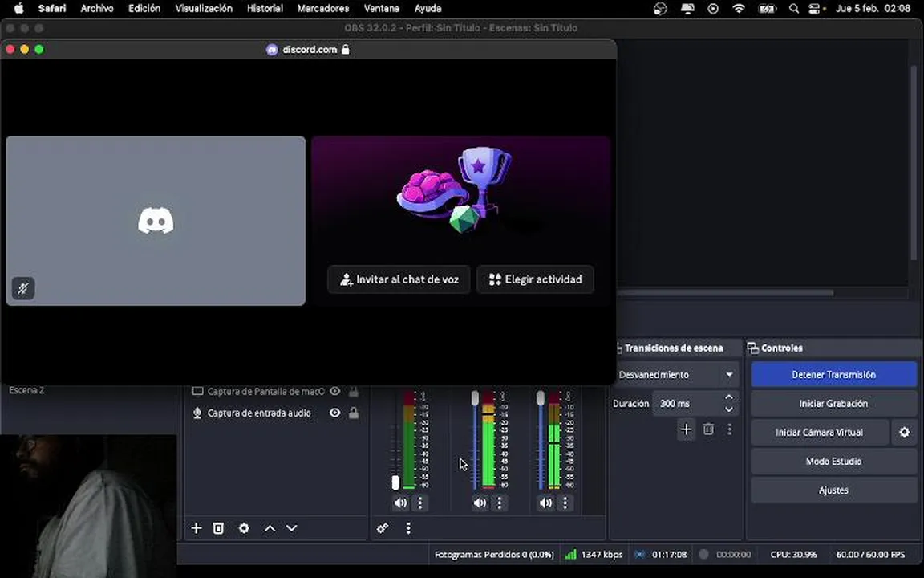The height and width of the screenshot is (578, 924).
Task: Mute second audio mixer channel
Action: point(480,503)
